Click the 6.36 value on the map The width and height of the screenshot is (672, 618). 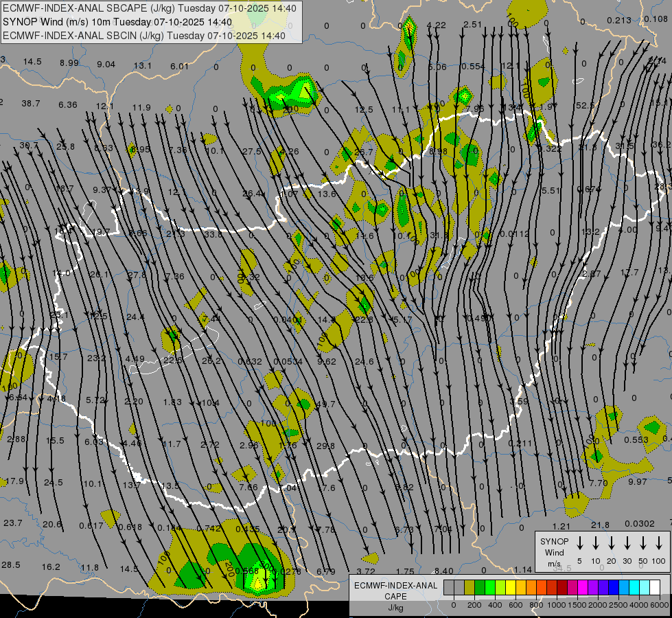tap(68, 104)
